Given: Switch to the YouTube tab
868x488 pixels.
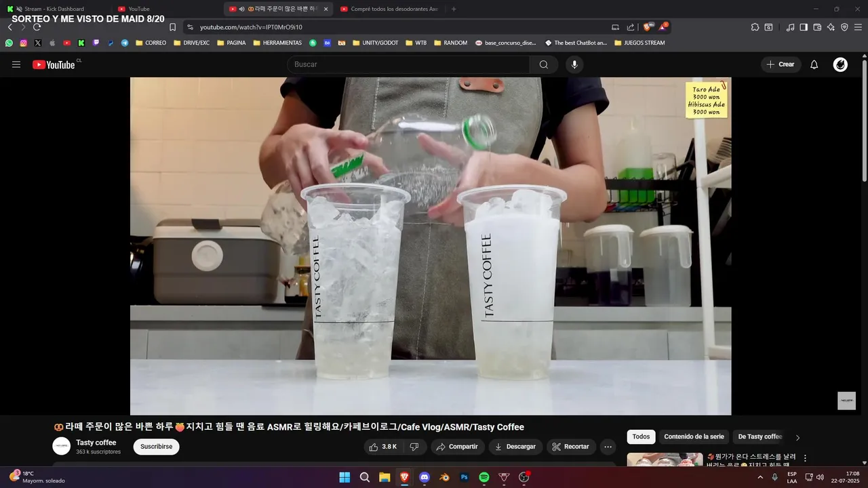Looking at the screenshot, I should [166, 9].
